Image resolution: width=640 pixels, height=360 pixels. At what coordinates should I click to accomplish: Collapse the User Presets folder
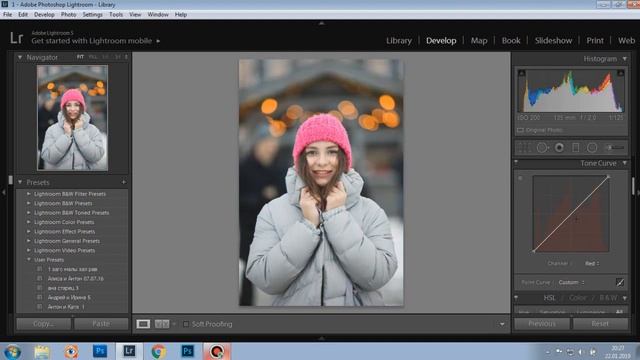tap(29, 260)
